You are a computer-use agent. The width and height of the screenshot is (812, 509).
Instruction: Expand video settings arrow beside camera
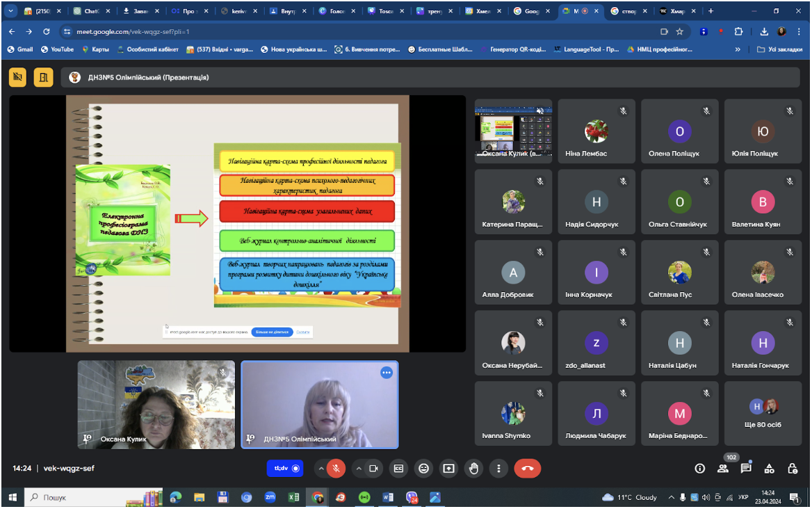click(358, 469)
